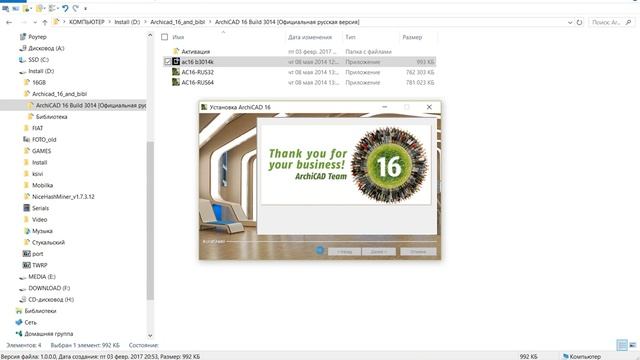This screenshot has width=640, height=360.
Task: Open the Video folder in tree
Action: [x=40, y=220]
